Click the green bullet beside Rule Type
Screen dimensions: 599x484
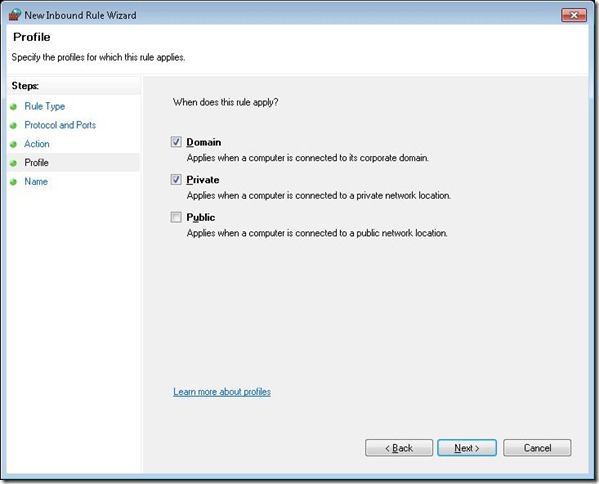(14, 107)
